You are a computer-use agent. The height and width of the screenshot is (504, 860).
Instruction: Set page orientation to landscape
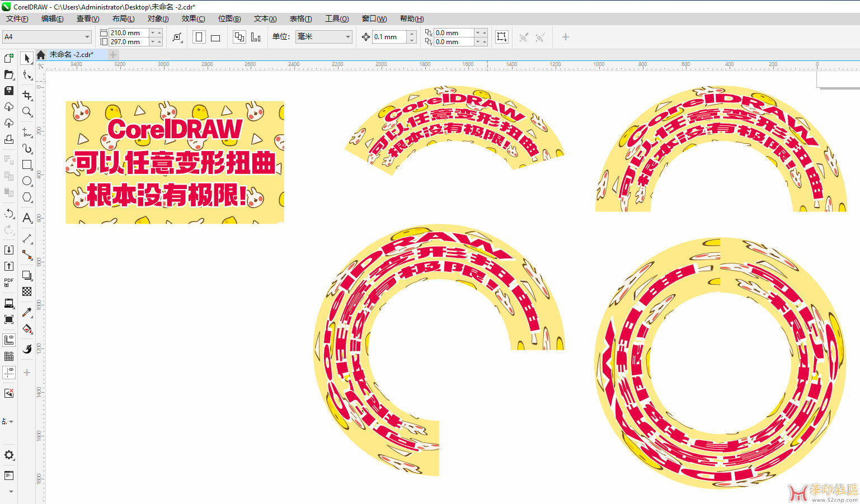(x=215, y=37)
